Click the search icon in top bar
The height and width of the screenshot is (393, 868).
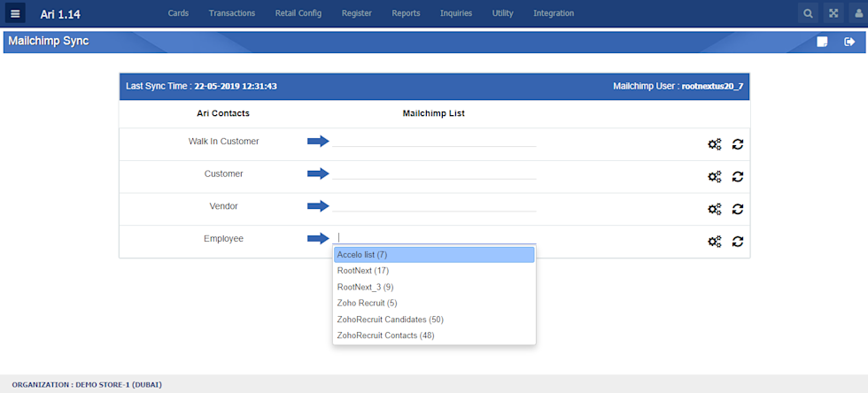[x=808, y=13]
